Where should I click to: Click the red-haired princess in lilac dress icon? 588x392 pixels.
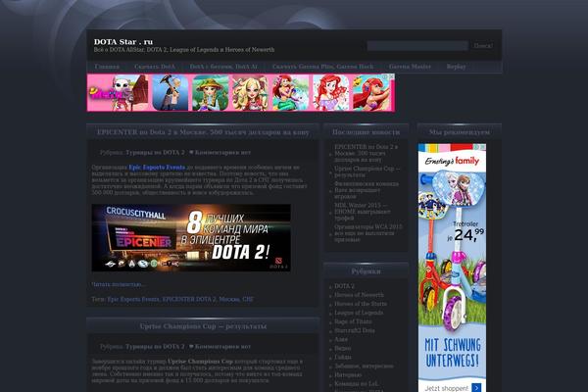331,93
